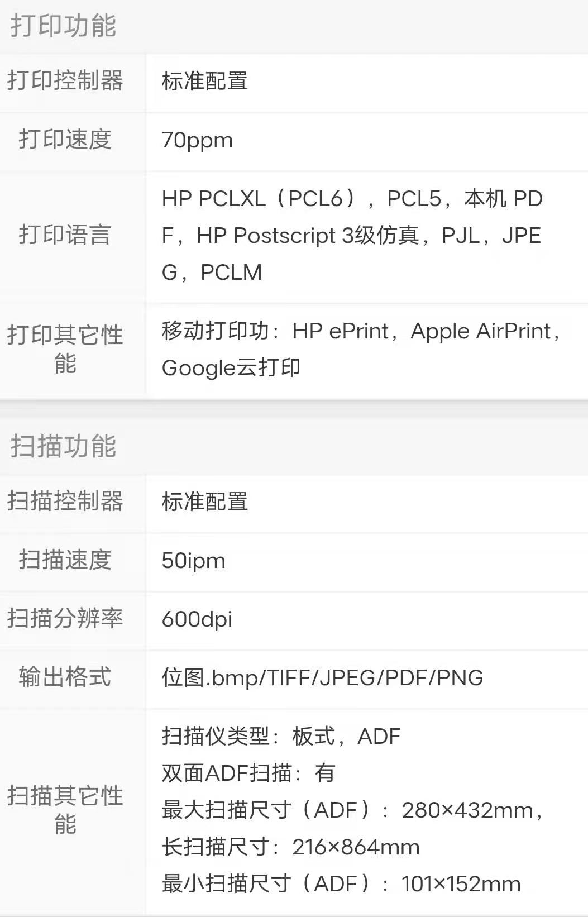588x917 pixels.
Task: Select the 扫描分辨率 label
Action: [x=65, y=618]
